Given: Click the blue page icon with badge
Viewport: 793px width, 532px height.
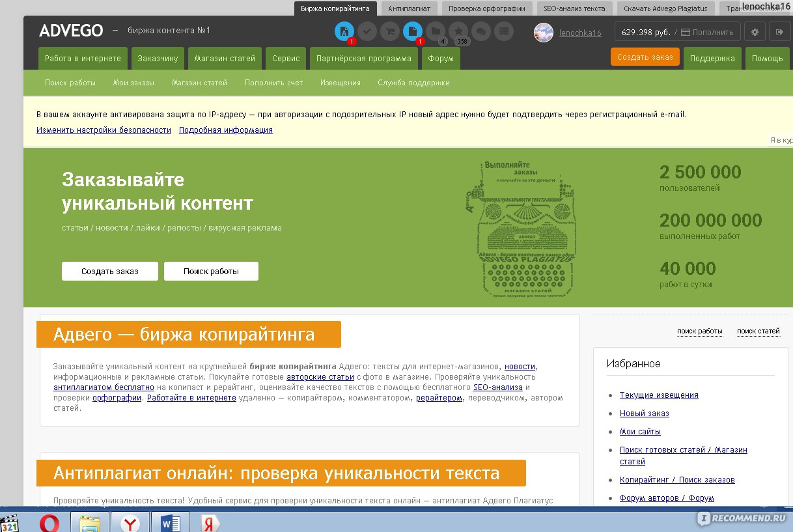Looking at the screenshot, I should (x=413, y=31).
